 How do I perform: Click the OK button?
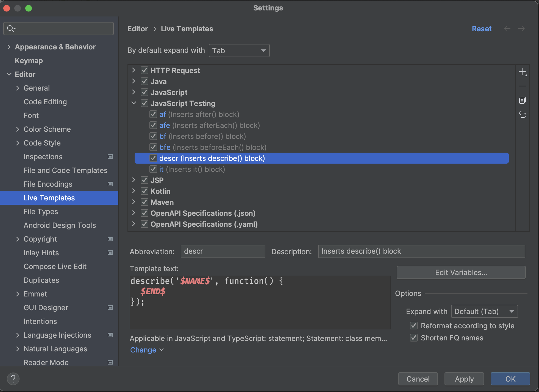click(x=510, y=379)
